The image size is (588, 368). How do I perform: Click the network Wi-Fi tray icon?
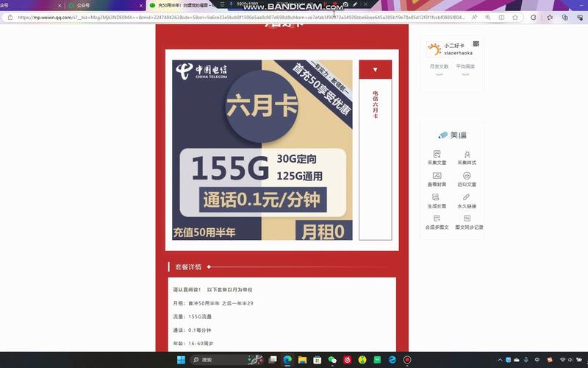point(562,360)
